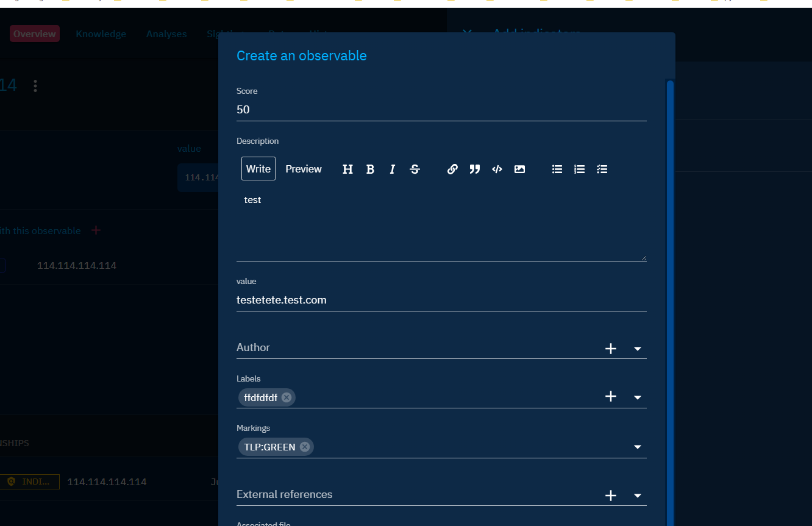Insert a heading in the description editor
This screenshot has width=812, height=526.
coord(347,169)
